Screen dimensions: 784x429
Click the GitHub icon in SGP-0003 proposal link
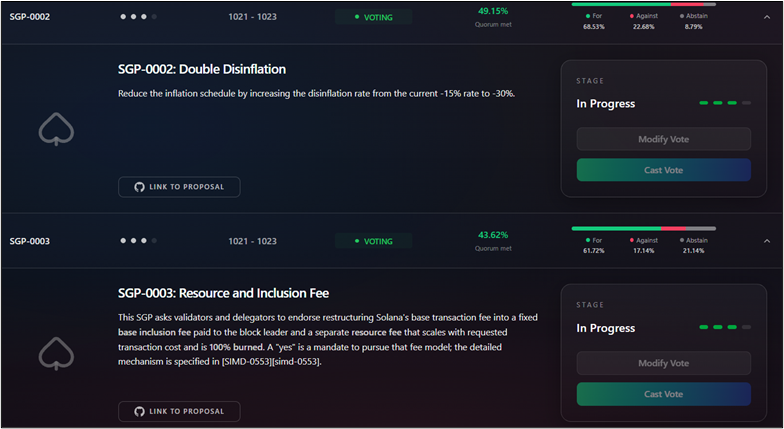pos(140,411)
